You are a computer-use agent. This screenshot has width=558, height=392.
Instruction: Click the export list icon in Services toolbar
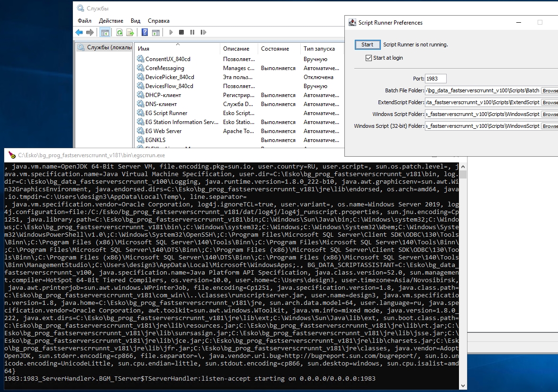pos(130,32)
